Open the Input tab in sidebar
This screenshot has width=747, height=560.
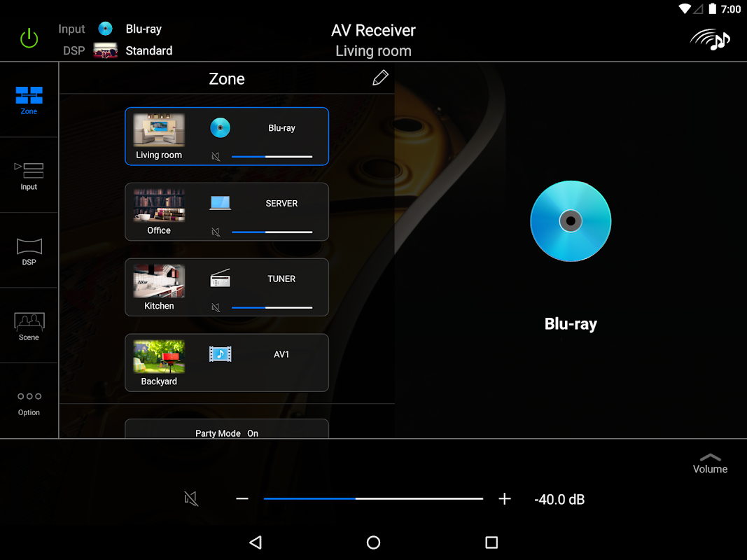[29, 176]
